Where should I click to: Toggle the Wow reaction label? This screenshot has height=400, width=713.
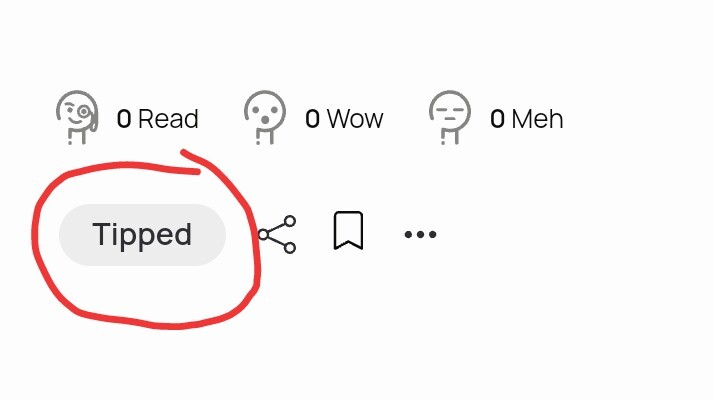coord(355,119)
